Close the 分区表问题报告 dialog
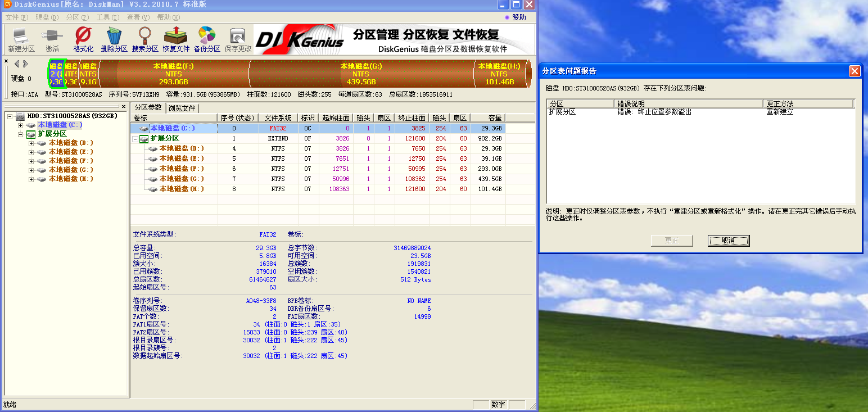868x412 pixels. point(855,71)
